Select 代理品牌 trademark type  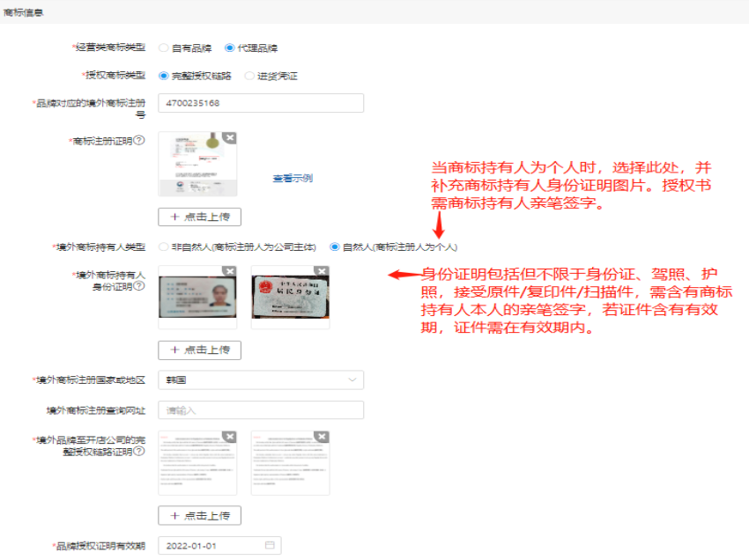tap(229, 48)
